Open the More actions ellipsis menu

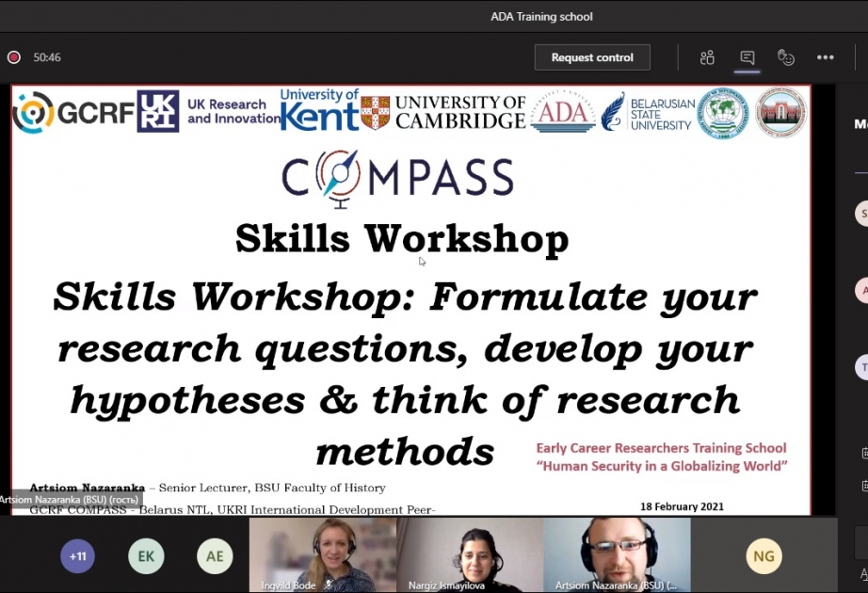click(x=826, y=57)
